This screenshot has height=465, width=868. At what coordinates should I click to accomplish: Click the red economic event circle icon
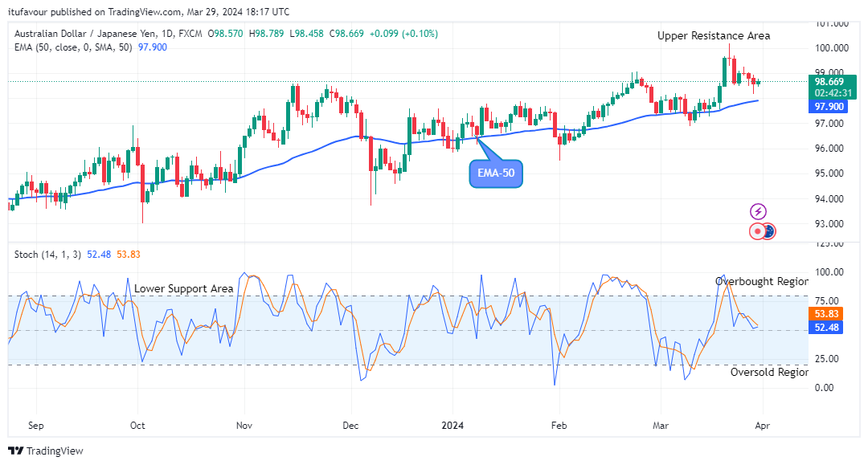(757, 231)
